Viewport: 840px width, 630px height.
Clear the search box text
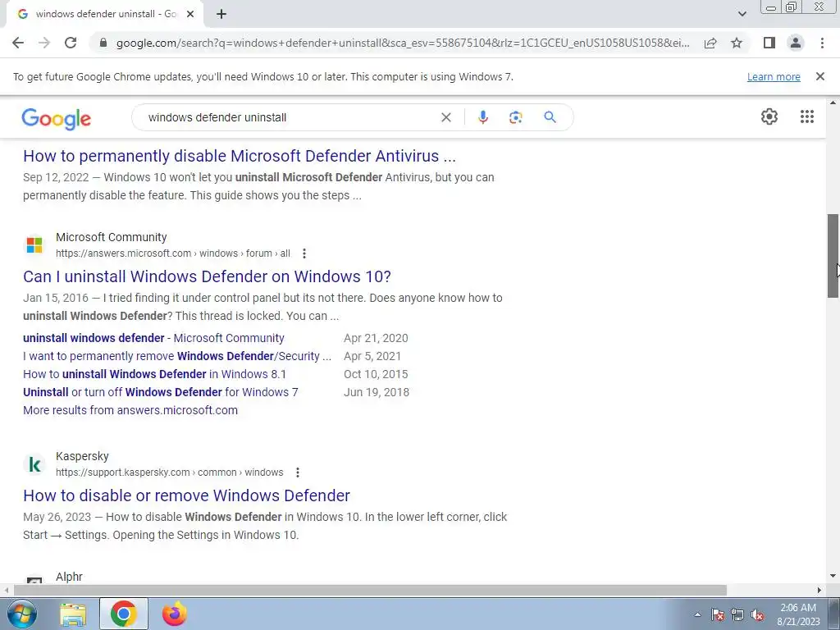coord(445,117)
